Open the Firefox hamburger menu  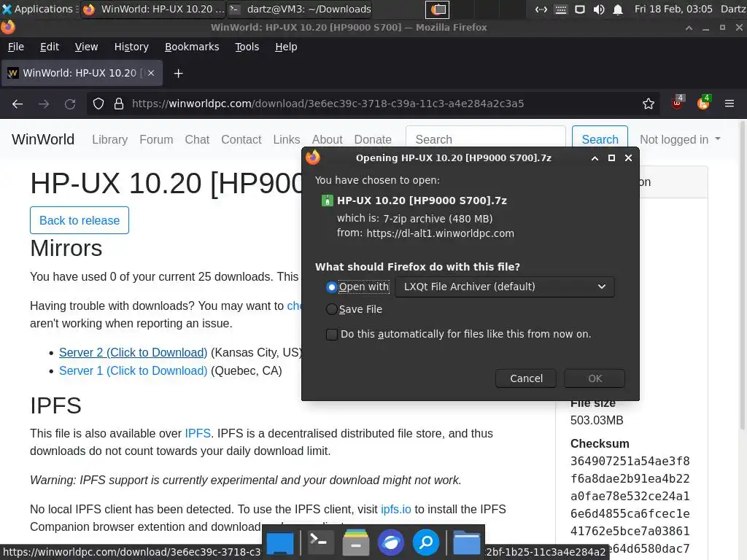click(x=729, y=104)
